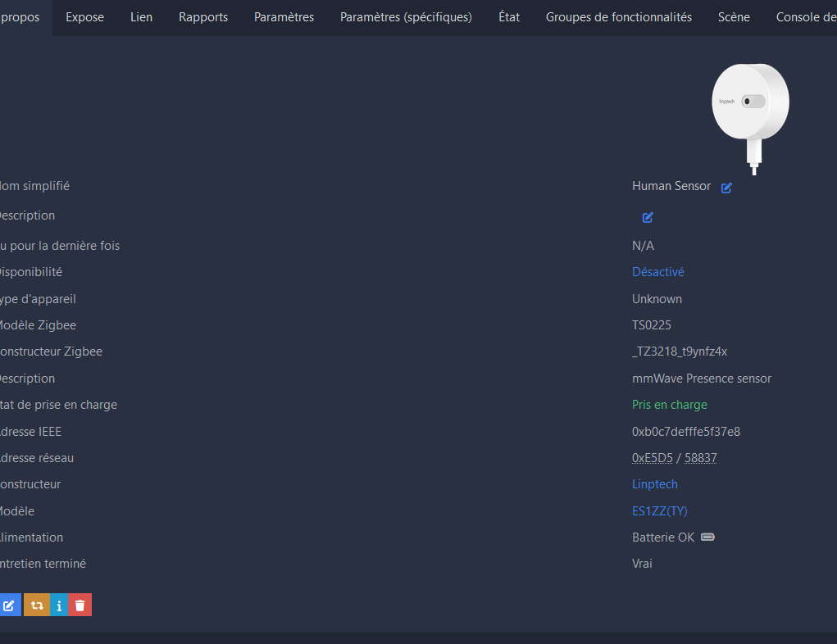Click the Unknown device type value
This screenshot has height=644, width=837.
pyautogui.click(x=657, y=299)
